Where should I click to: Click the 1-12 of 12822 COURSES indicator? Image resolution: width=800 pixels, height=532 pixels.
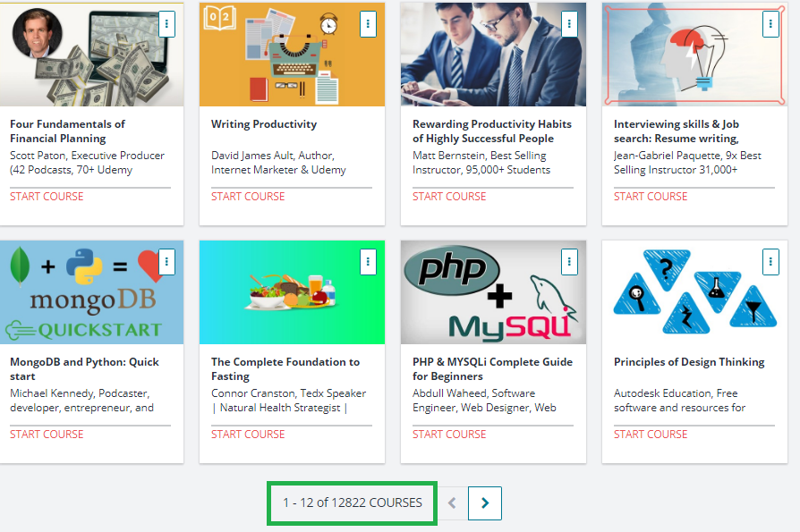(351, 503)
